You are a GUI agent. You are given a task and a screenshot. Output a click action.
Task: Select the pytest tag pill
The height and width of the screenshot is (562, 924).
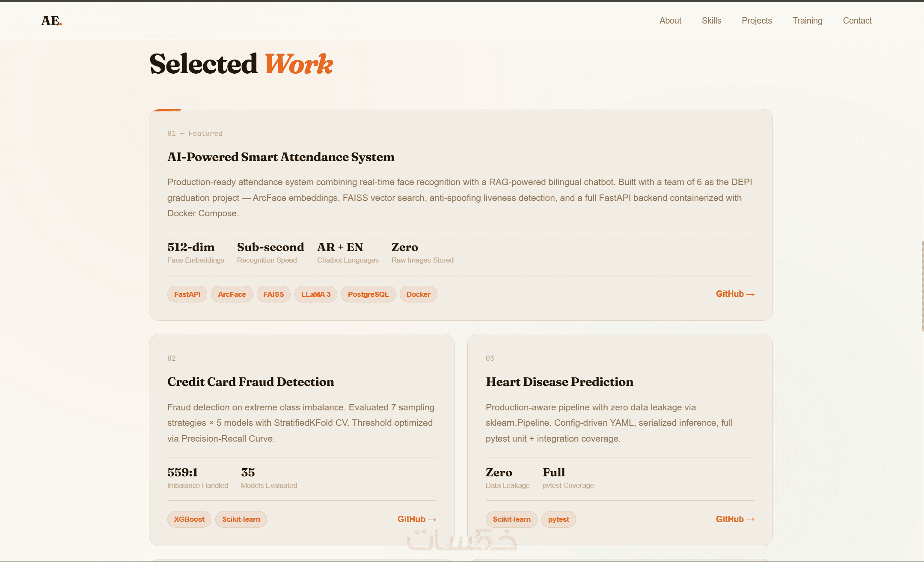pyautogui.click(x=559, y=519)
